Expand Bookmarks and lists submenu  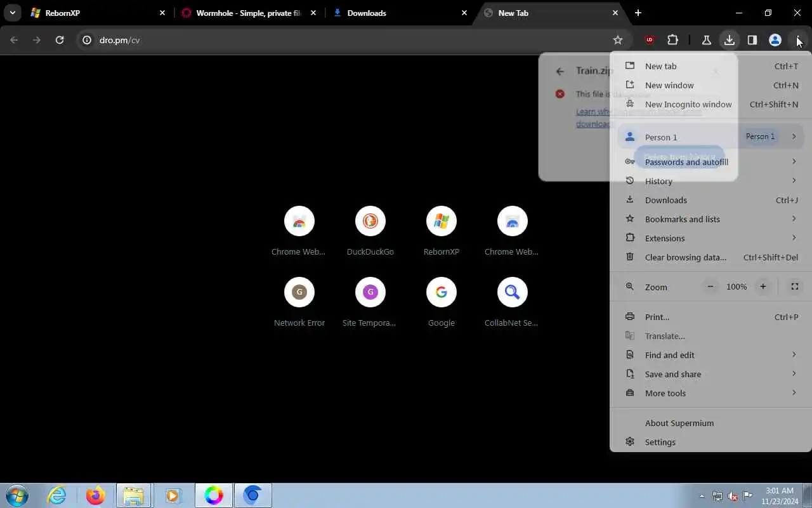[710, 219]
